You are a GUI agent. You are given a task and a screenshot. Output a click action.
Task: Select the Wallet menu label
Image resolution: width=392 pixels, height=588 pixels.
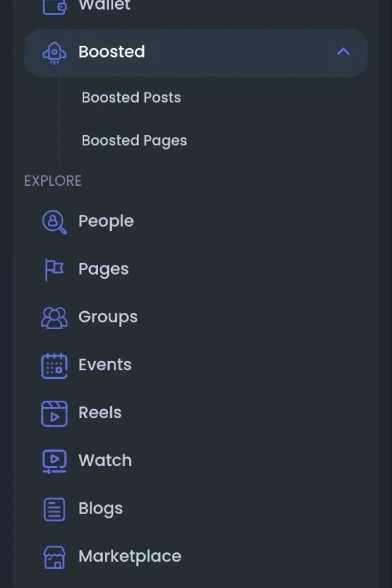[x=104, y=6]
